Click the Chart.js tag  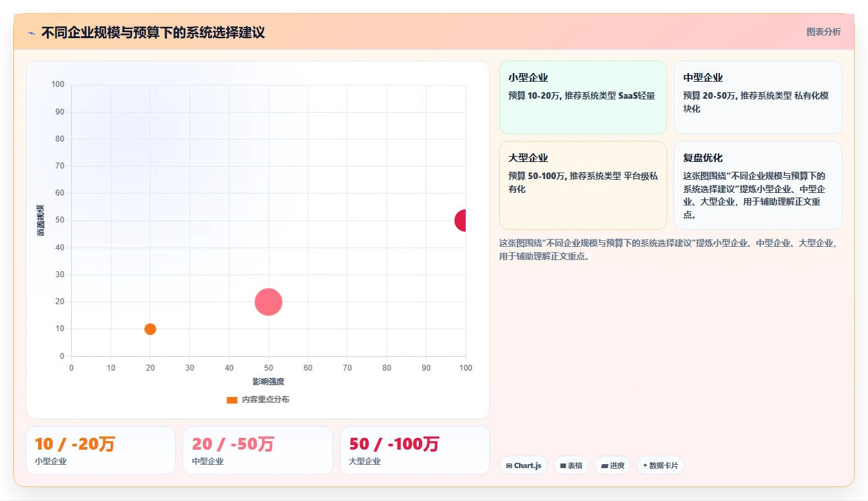pos(523,465)
